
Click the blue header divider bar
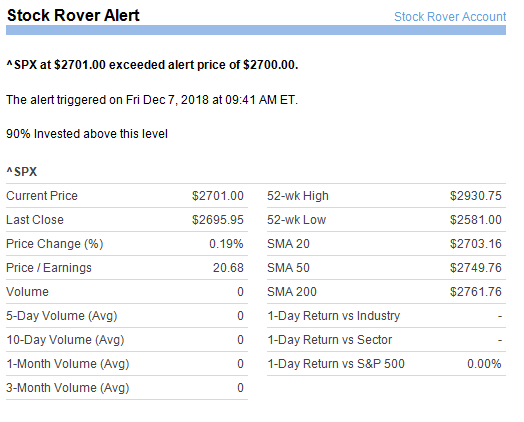256,30
